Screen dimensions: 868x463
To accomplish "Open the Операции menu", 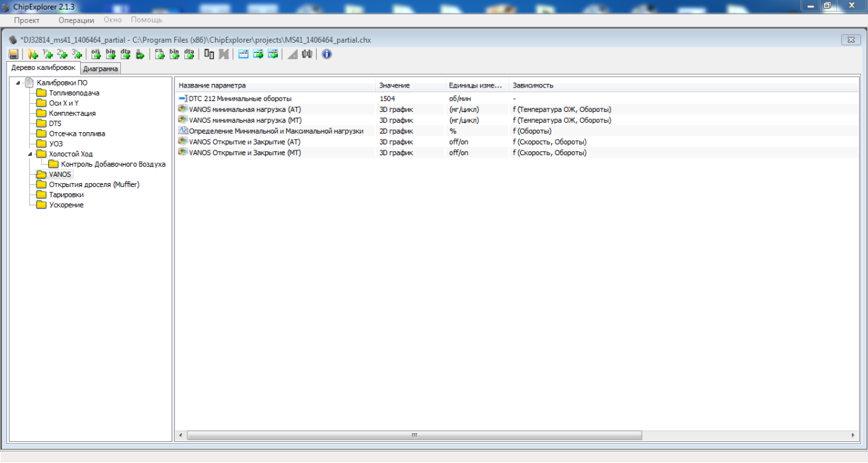I will [76, 20].
